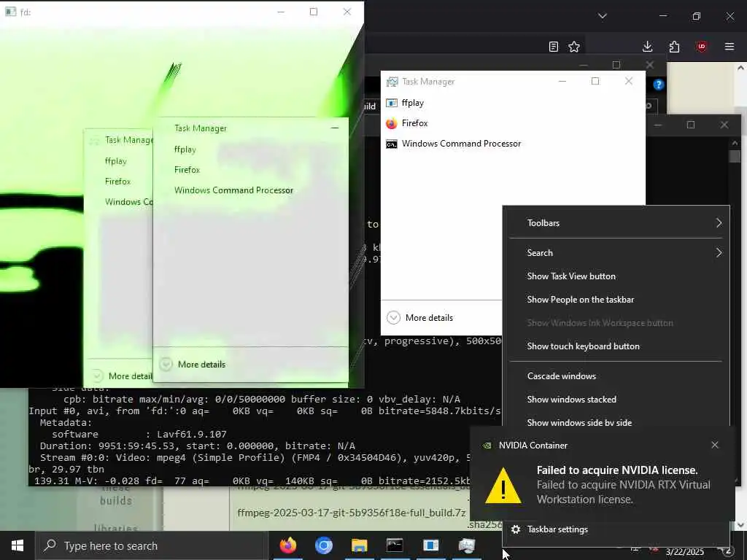Switch to the ffplay taskbar icon
Image resolution: width=747 pixels, height=560 pixels.
point(430,545)
